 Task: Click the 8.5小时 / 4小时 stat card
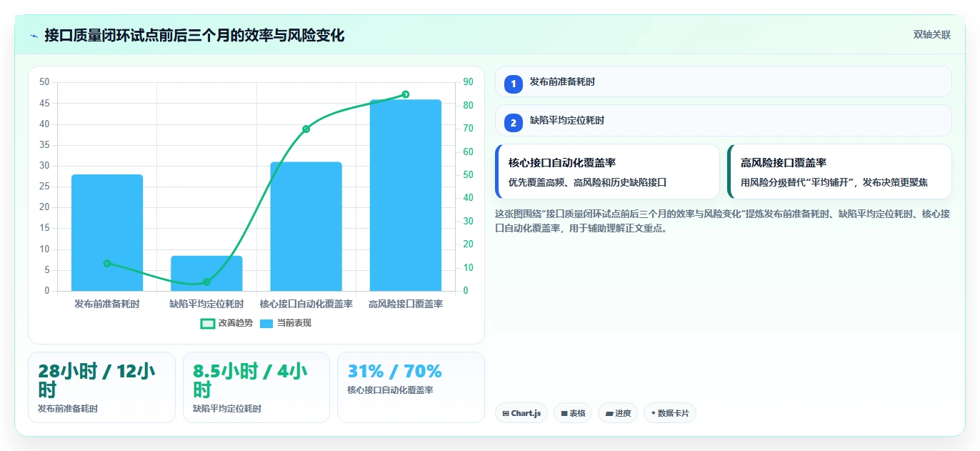tap(256, 387)
